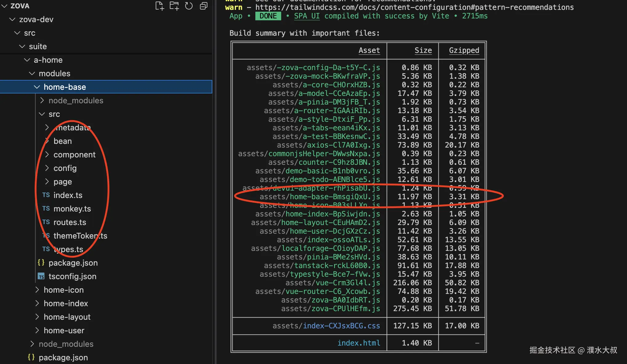Open tsconfig.json file

click(72, 276)
